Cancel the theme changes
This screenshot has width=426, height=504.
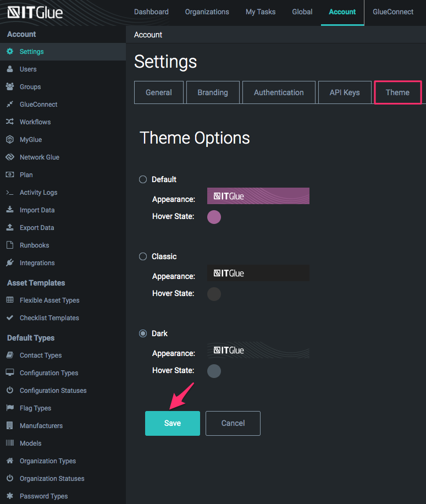pyautogui.click(x=233, y=423)
